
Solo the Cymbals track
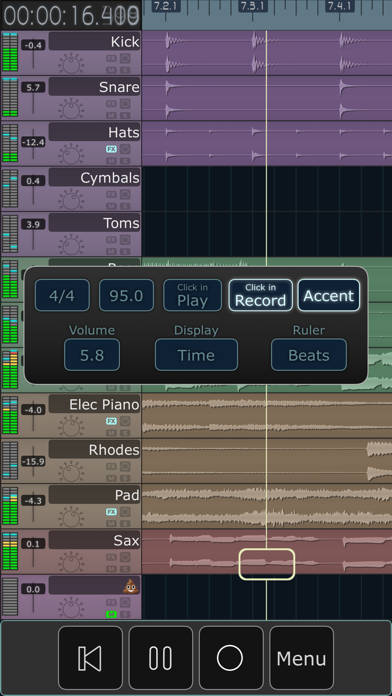(125, 206)
